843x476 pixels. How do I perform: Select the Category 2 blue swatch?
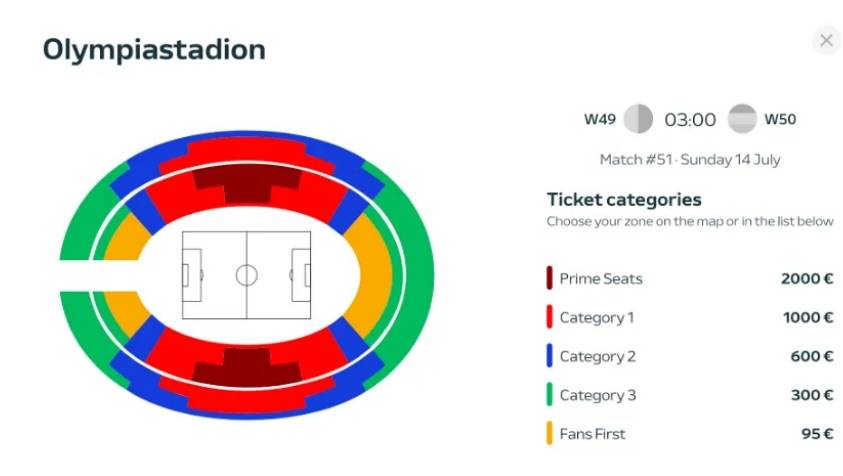pos(551,356)
